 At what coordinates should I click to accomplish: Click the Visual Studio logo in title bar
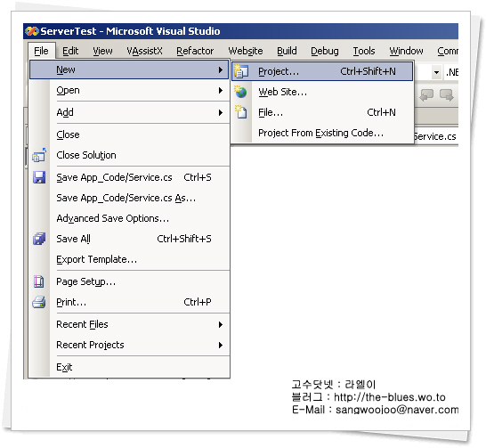point(32,31)
